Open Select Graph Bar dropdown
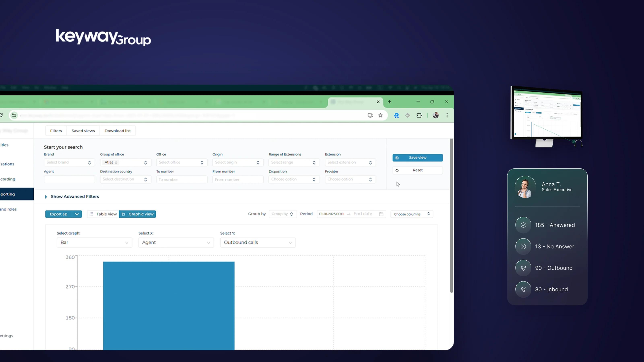 [x=94, y=243]
